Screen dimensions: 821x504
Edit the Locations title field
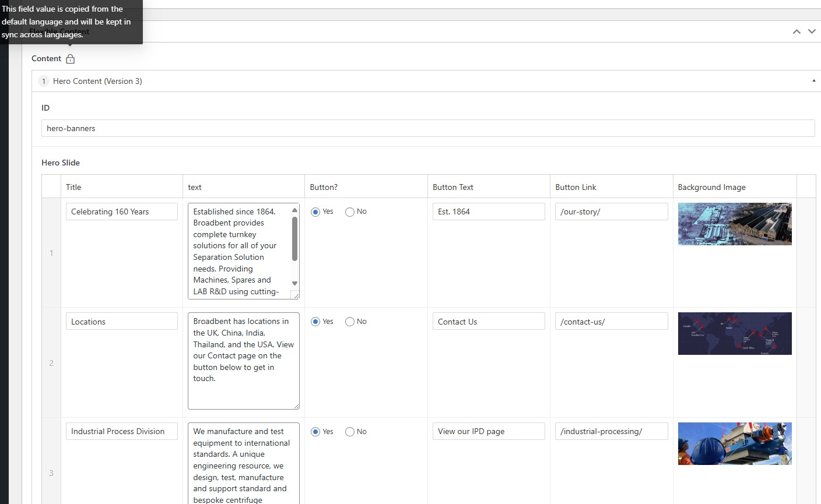coord(122,322)
